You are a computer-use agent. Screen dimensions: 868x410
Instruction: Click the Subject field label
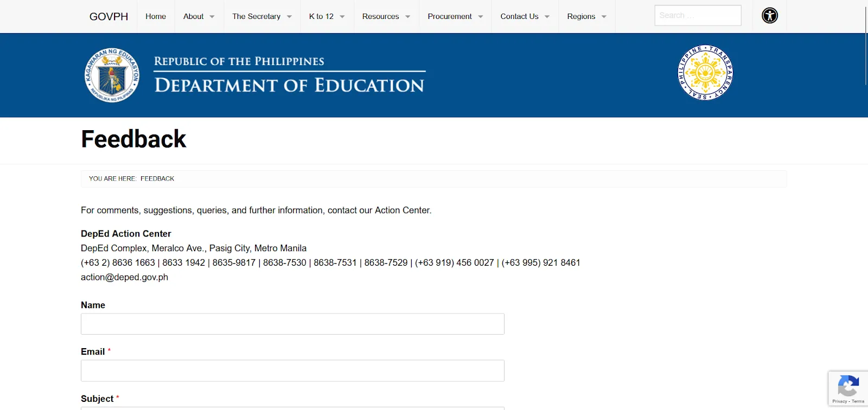97,399
